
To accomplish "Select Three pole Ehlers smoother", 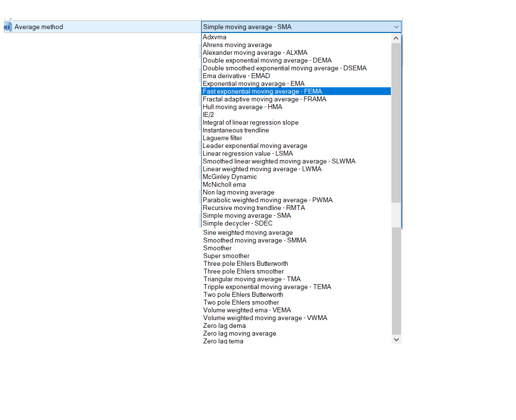I will (x=243, y=272).
